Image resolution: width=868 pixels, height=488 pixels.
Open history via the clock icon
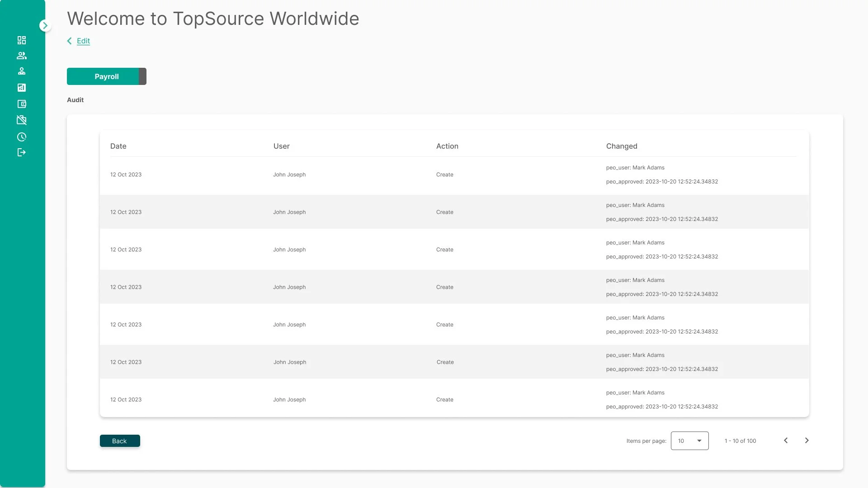[22, 136]
